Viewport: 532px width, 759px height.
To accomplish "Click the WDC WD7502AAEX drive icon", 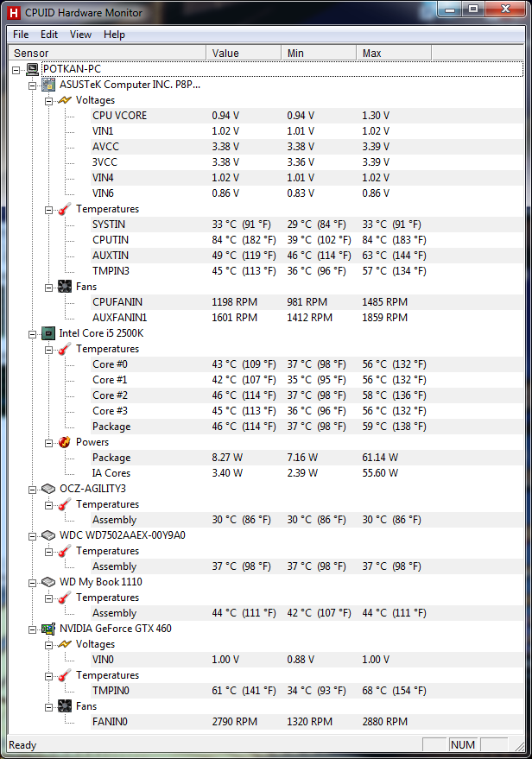I will click(48, 535).
